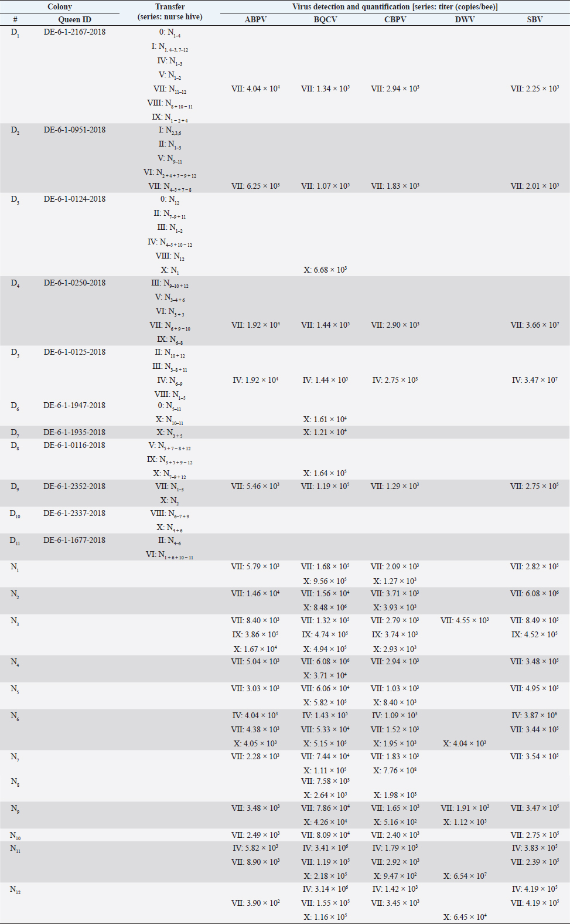Click the SBV column header

[x=534, y=19]
